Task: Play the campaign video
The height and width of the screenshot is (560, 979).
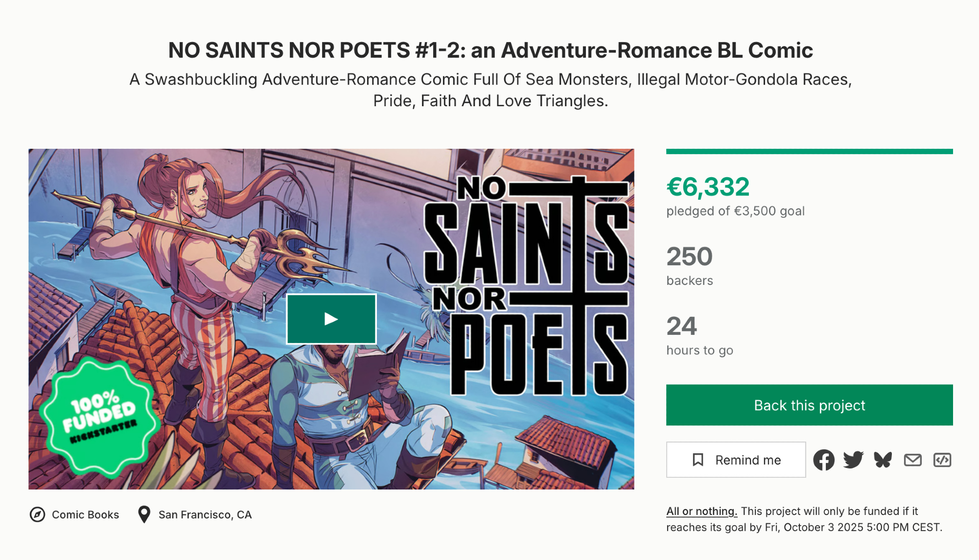Action: click(x=331, y=319)
